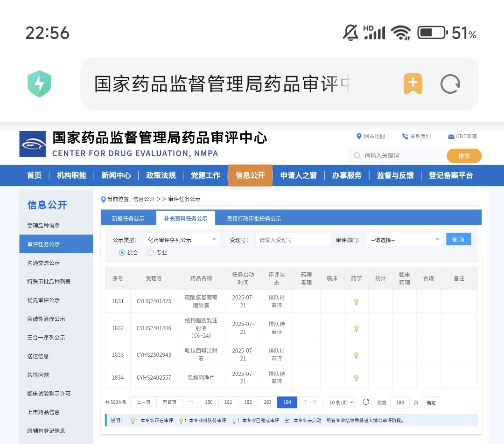Select highlighted 信息公开 navigation item
This screenshot has width=504, height=444.
tap(250, 175)
